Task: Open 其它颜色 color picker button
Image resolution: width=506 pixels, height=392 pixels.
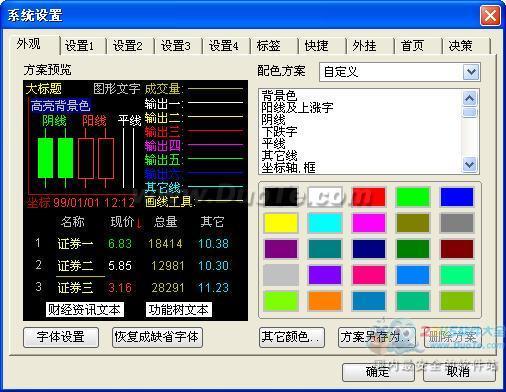Action: point(292,337)
